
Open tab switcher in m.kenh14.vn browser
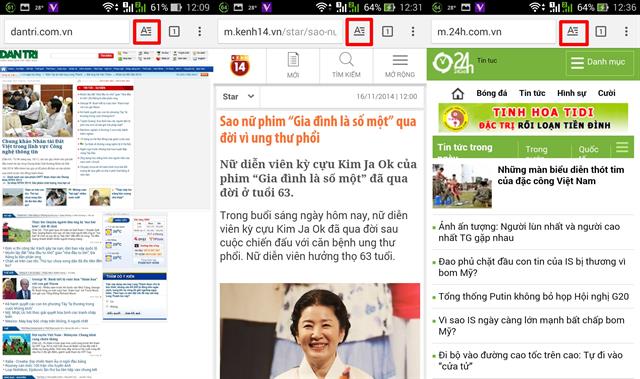(387, 31)
